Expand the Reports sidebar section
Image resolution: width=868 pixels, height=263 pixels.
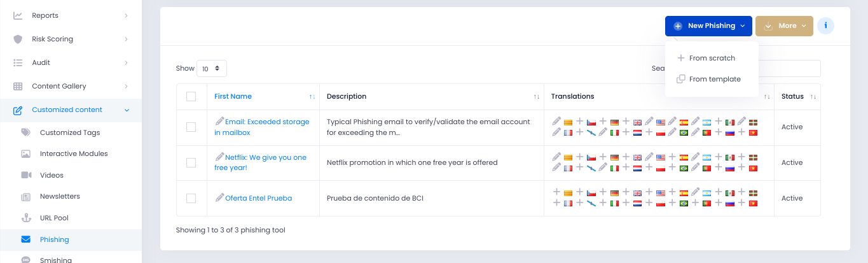tap(71, 15)
